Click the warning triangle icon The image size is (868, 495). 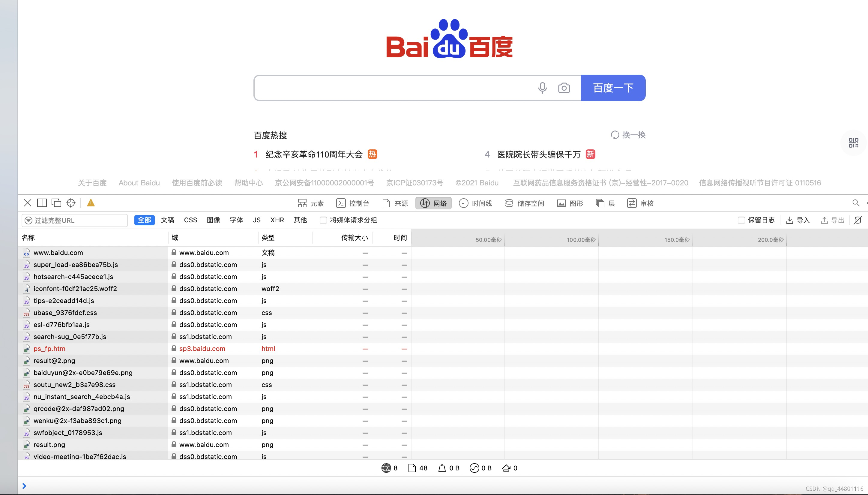point(91,203)
